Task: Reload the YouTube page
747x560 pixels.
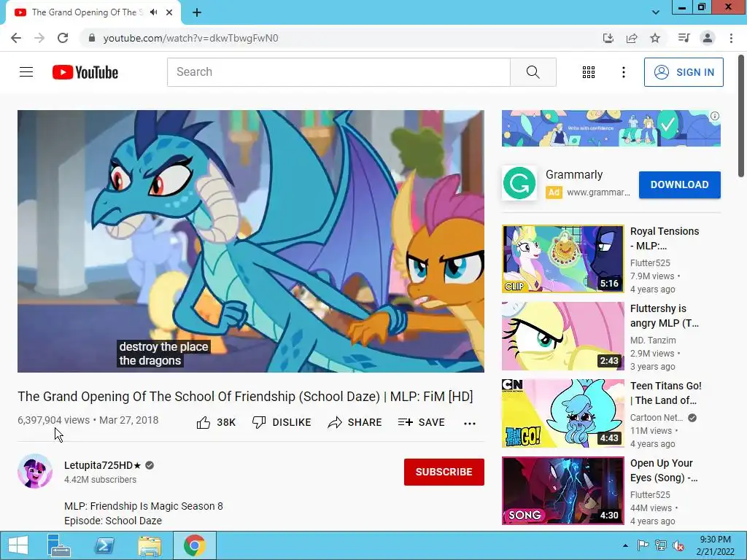Action: (x=63, y=38)
